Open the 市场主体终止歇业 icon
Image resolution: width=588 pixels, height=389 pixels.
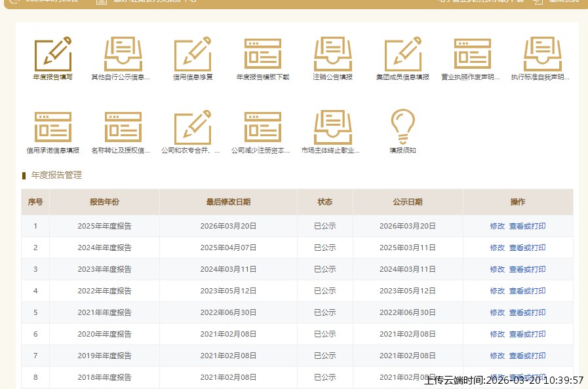point(333,128)
